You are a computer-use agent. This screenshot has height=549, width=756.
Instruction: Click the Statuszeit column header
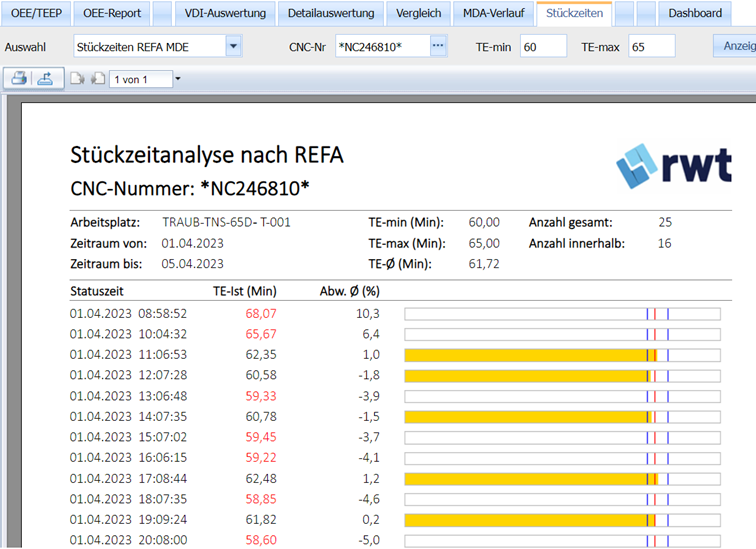click(97, 291)
